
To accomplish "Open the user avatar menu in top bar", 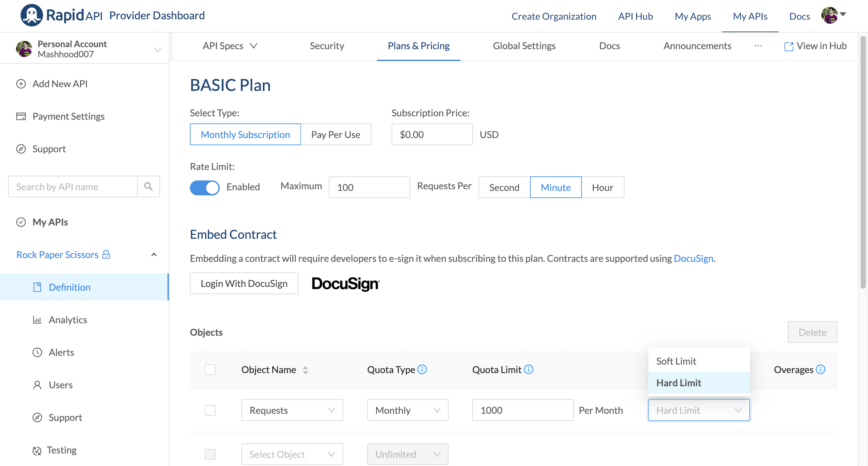I will click(829, 15).
